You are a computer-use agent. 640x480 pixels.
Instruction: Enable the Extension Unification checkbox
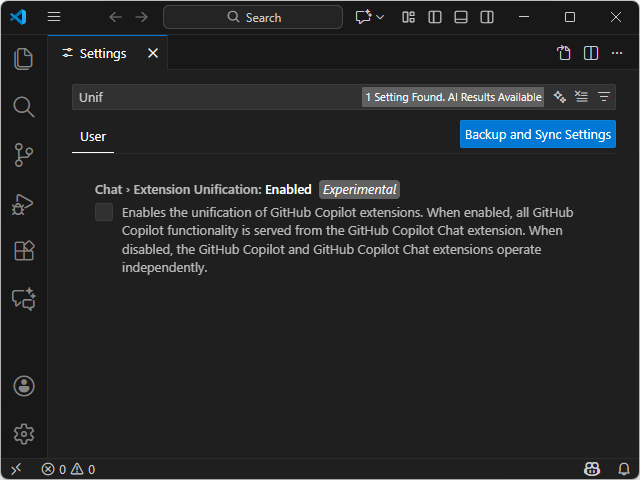(x=104, y=212)
